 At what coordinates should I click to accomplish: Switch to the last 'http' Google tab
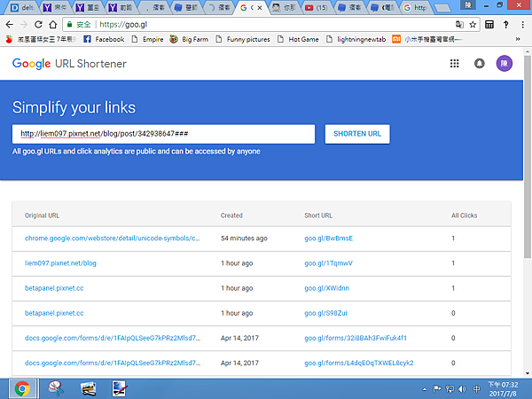[x=415, y=7]
